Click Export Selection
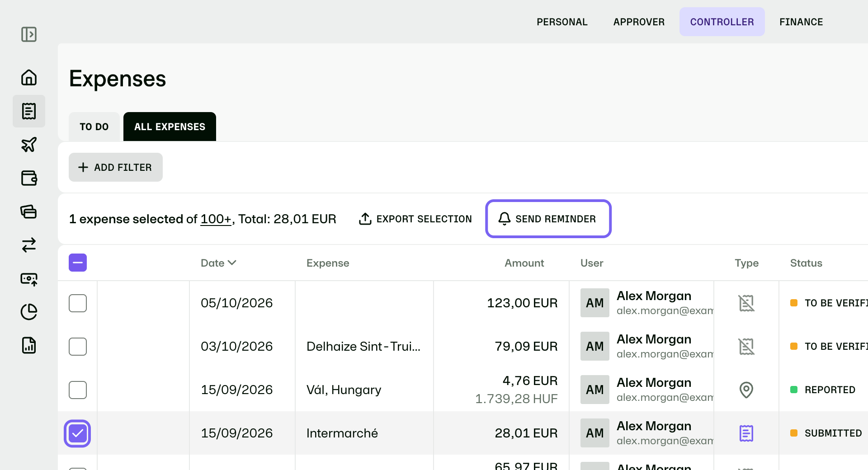This screenshot has height=470, width=868. [x=415, y=219]
